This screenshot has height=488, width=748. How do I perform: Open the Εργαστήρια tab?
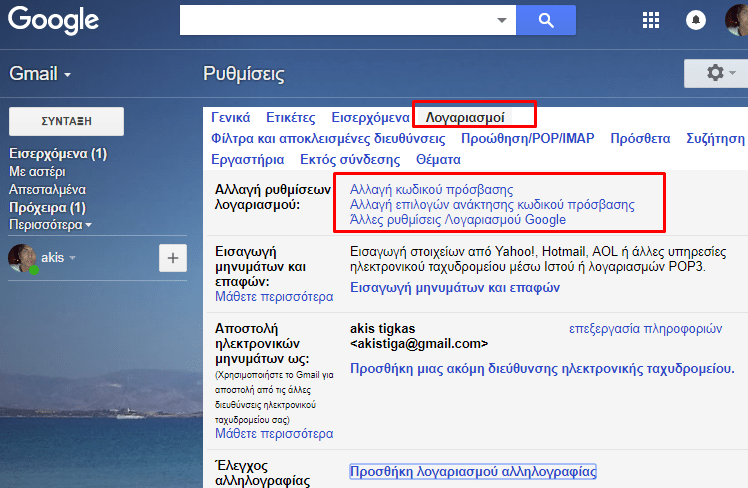pyautogui.click(x=248, y=159)
